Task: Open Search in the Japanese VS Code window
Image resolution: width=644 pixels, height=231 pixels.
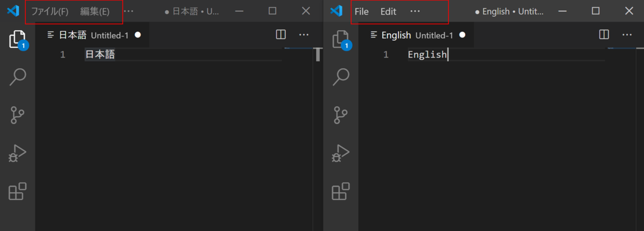Action: click(x=18, y=77)
